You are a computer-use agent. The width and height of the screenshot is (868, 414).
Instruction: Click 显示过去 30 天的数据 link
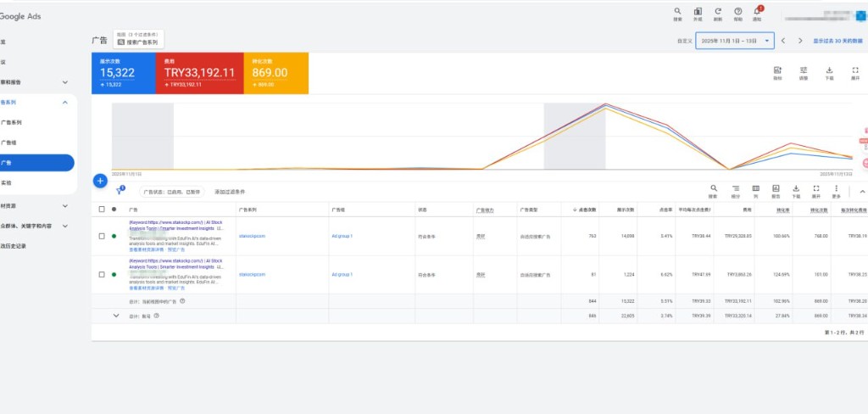837,40
